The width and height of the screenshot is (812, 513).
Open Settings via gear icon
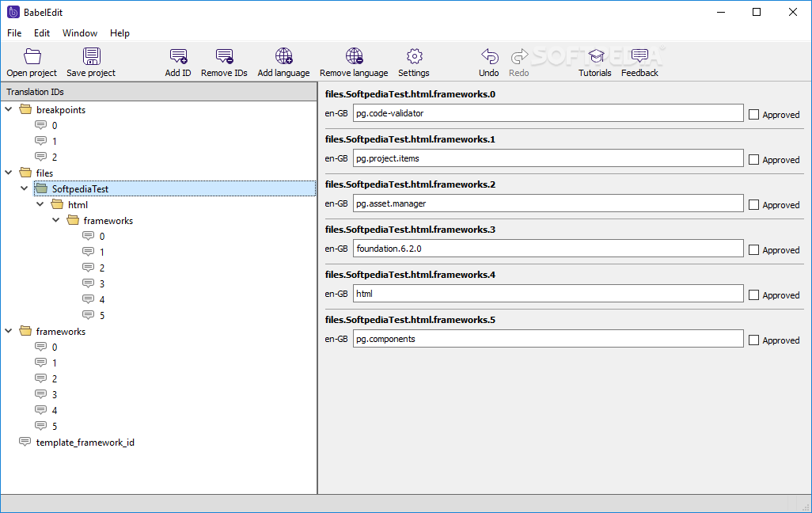414,56
